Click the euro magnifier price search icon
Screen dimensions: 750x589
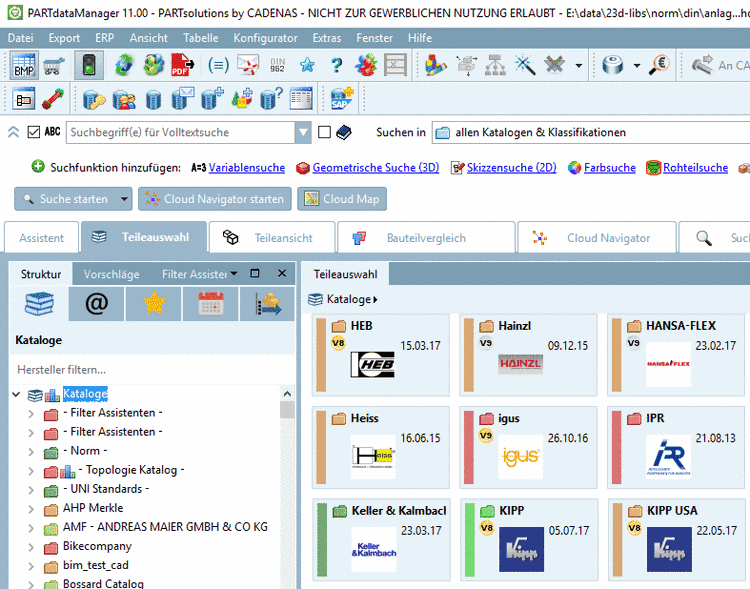[x=659, y=65]
